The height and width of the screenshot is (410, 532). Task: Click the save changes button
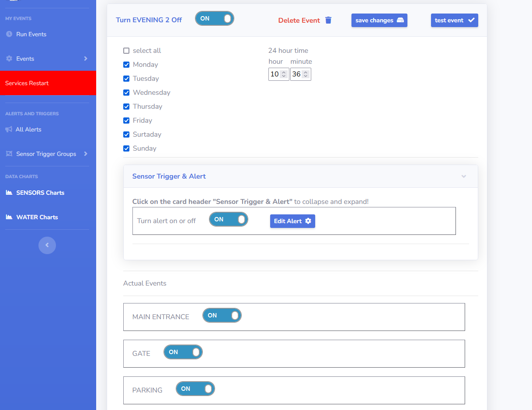point(379,21)
